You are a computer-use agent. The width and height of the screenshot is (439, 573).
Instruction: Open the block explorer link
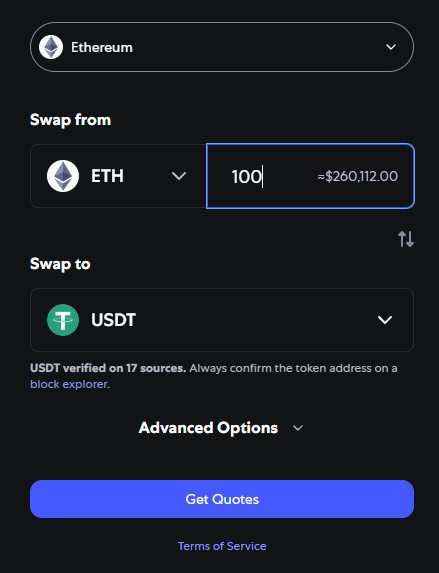click(69, 384)
